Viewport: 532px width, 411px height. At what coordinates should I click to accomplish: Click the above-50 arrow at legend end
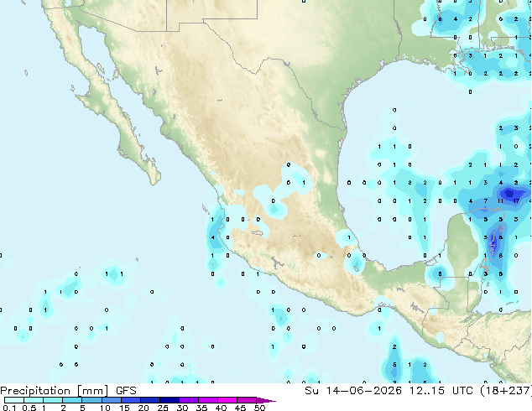[266, 400]
